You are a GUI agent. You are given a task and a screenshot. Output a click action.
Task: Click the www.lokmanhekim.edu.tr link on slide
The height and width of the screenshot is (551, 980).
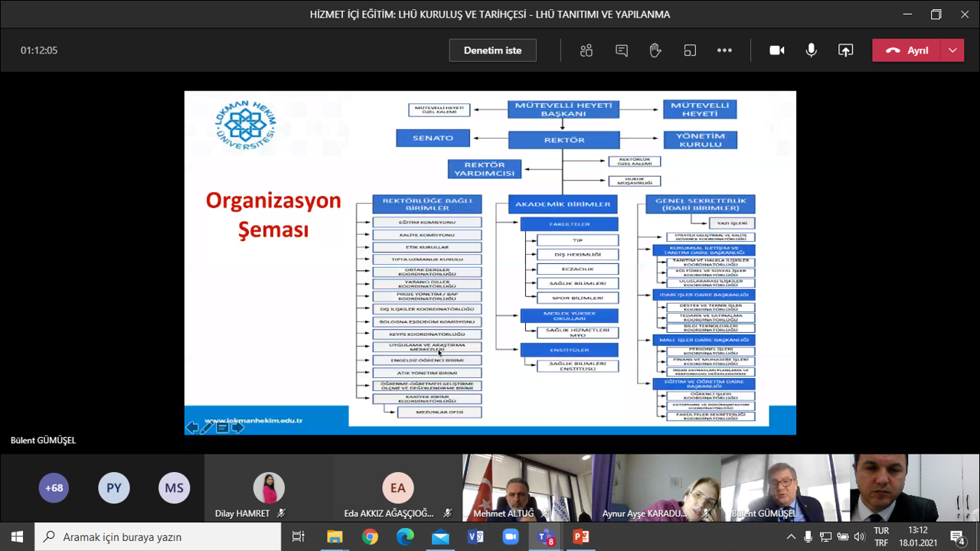pyautogui.click(x=255, y=420)
